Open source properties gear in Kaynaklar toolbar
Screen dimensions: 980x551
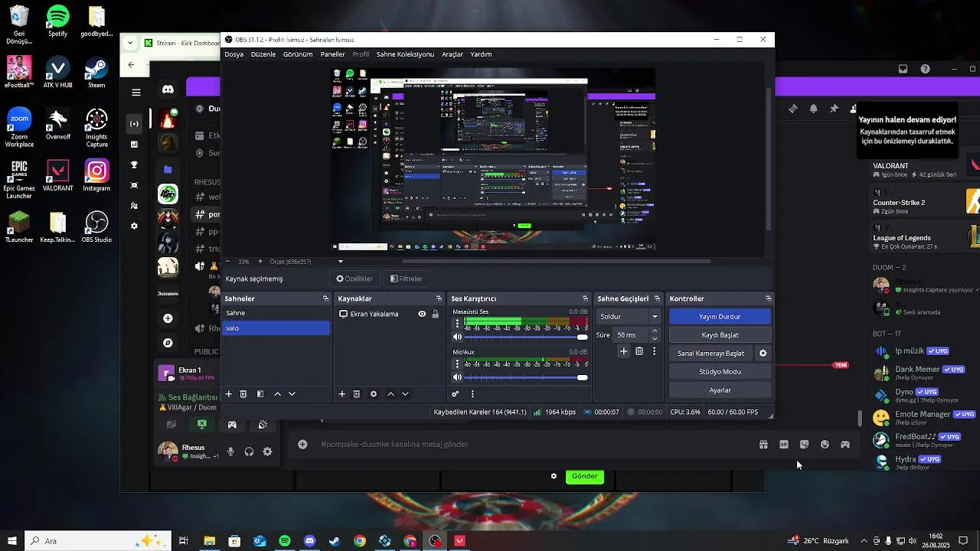(374, 394)
